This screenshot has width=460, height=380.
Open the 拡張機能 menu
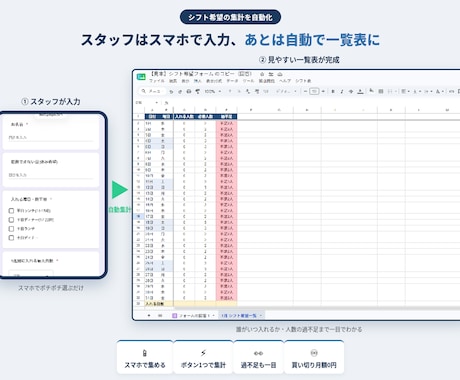(267, 81)
